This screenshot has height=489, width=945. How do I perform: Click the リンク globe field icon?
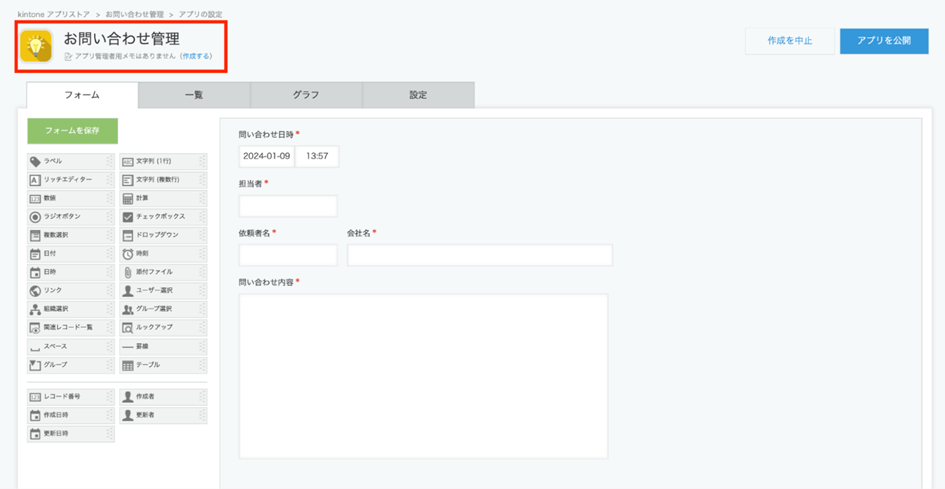35,290
